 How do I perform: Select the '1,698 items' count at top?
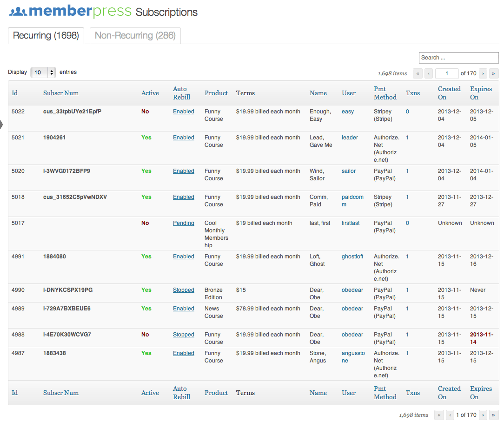[x=392, y=73]
